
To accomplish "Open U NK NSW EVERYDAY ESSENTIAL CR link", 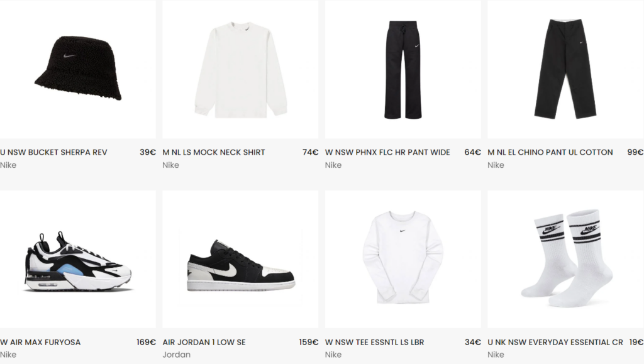I will pyautogui.click(x=555, y=342).
